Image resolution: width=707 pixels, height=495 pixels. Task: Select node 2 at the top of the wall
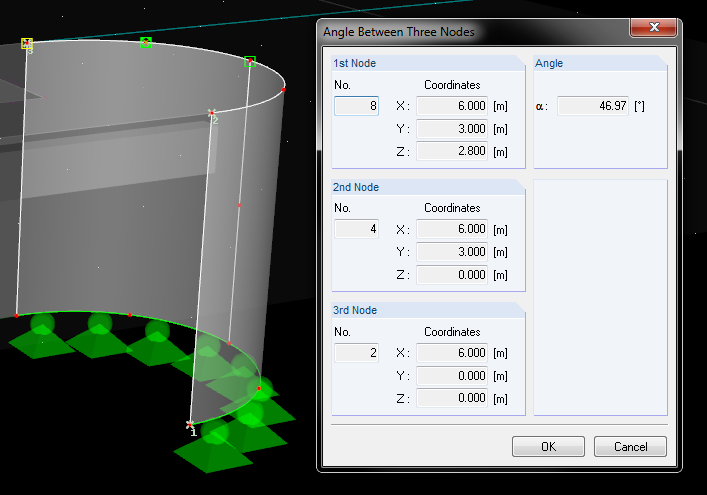[211, 112]
